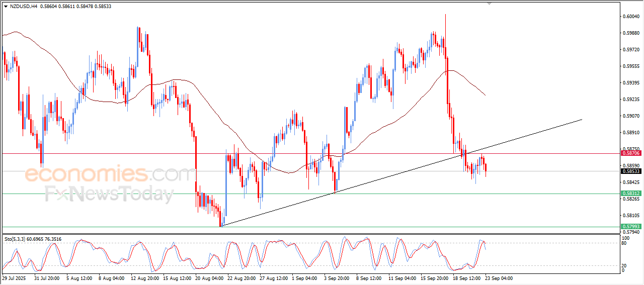
Task: Click the green 0.57993 price level tag
Action: 631,227
